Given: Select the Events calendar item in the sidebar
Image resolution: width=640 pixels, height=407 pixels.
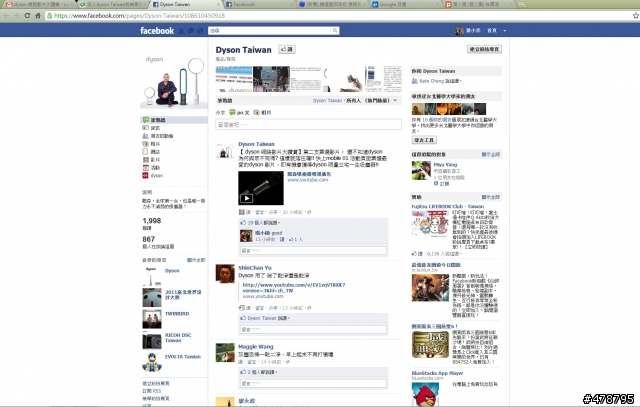Looking at the screenshot, I should point(151,167).
